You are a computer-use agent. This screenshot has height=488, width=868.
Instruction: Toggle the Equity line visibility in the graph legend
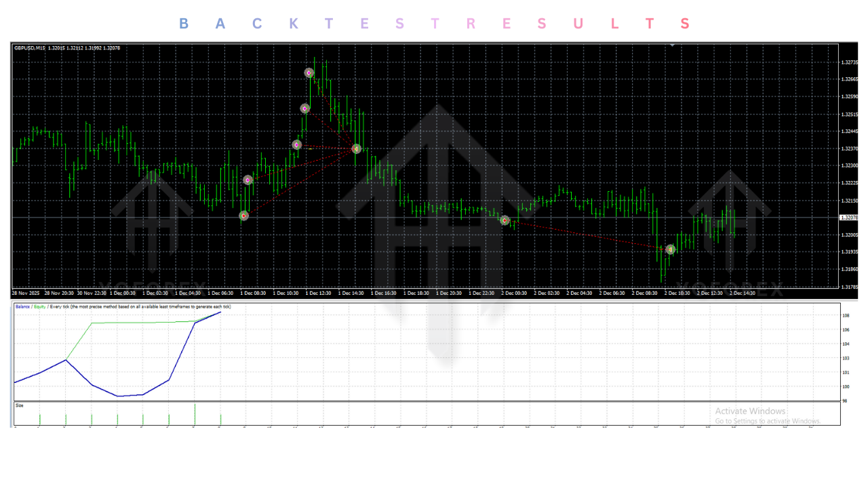pyautogui.click(x=40, y=306)
